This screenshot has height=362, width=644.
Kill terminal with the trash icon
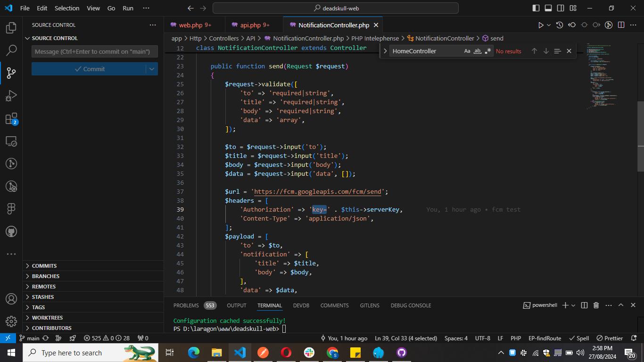coord(596,305)
